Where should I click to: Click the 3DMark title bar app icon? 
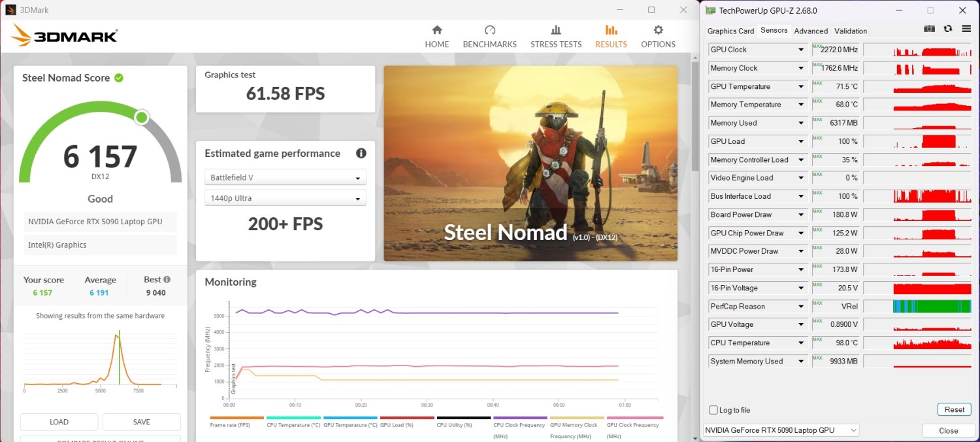click(10, 10)
